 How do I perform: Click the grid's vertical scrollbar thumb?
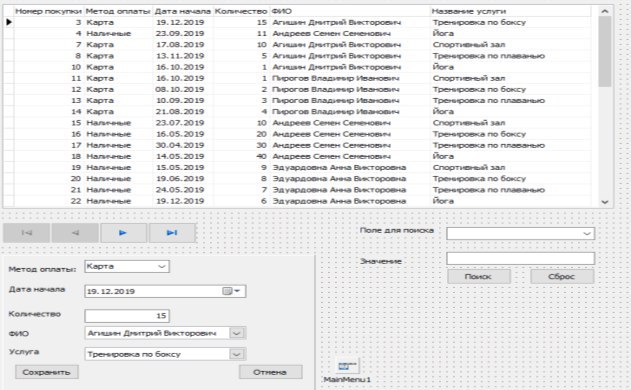coord(604,51)
